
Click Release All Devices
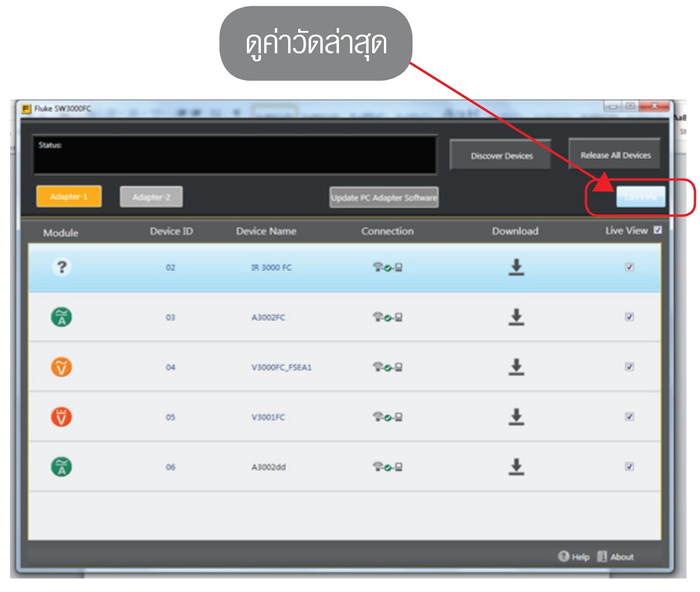(615, 155)
